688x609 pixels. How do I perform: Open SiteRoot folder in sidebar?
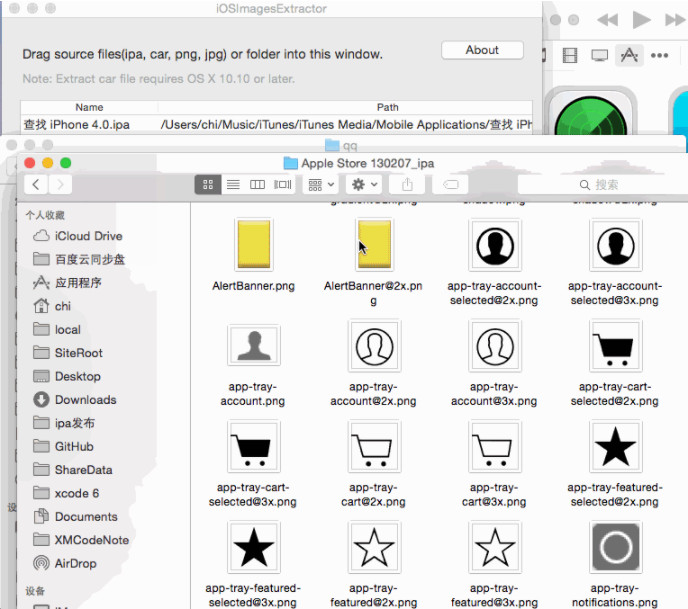coord(68,353)
